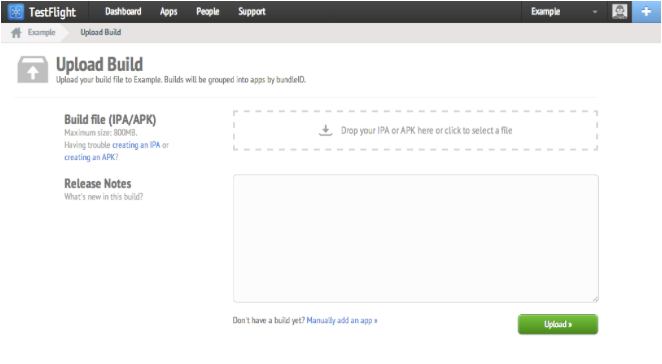Open the creating an IPA link
Viewport: 662px width, 364px height.
tap(136, 145)
